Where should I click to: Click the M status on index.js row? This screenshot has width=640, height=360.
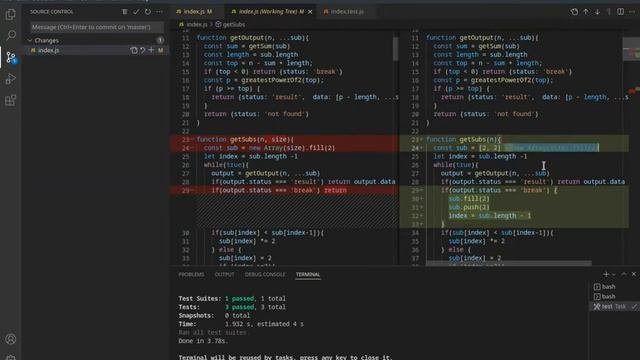pos(160,50)
